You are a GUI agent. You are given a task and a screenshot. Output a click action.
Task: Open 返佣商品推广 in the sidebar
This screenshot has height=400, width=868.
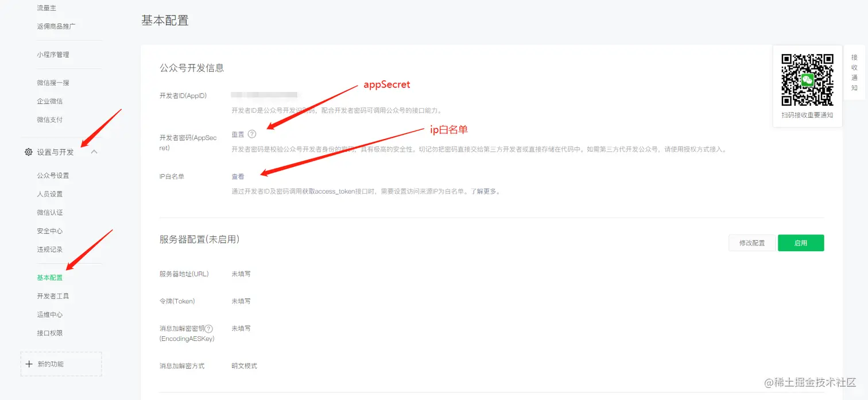(x=56, y=26)
